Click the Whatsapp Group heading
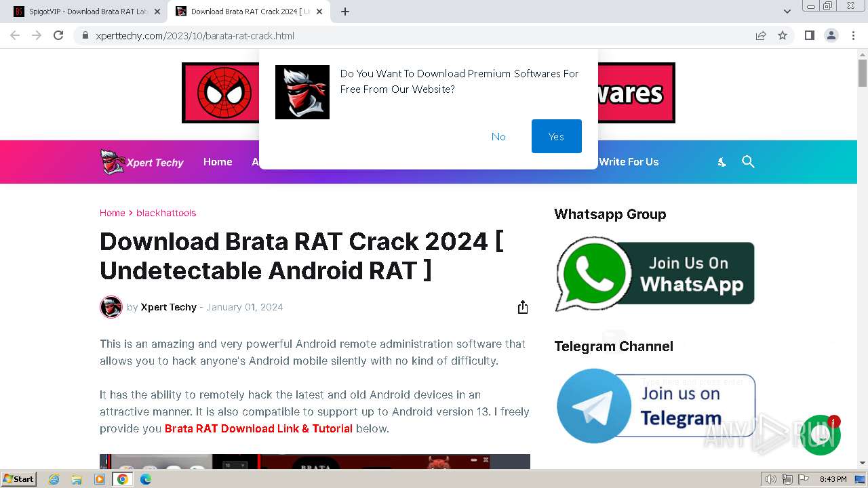The image size is (868, 488). [610, 214]
